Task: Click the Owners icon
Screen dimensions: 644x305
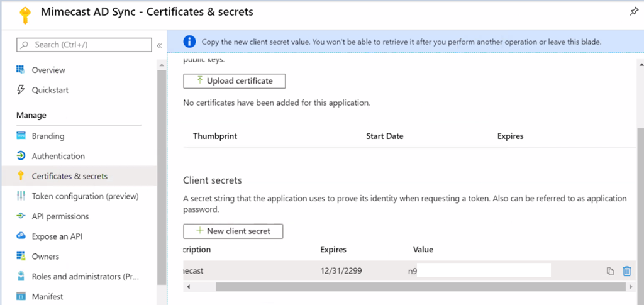Action: (21, 256)
